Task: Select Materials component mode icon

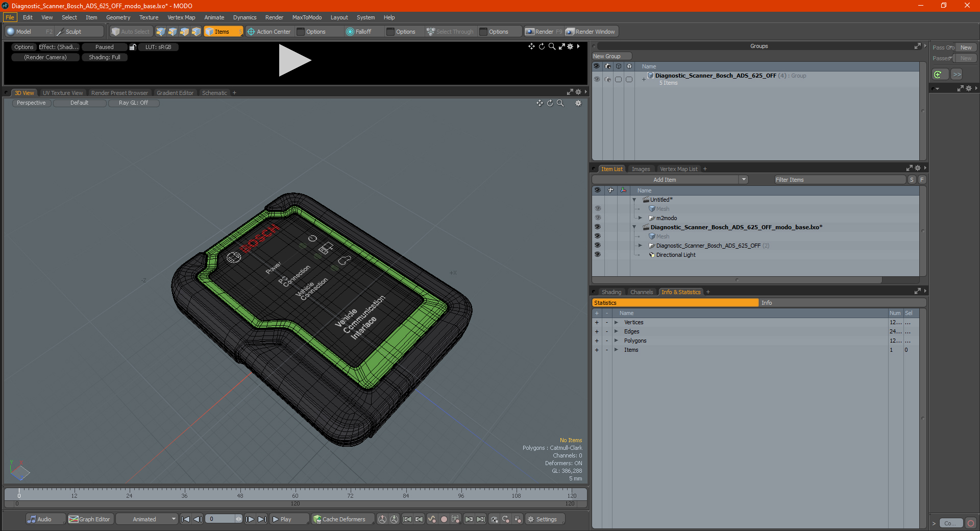Action: 196,32
